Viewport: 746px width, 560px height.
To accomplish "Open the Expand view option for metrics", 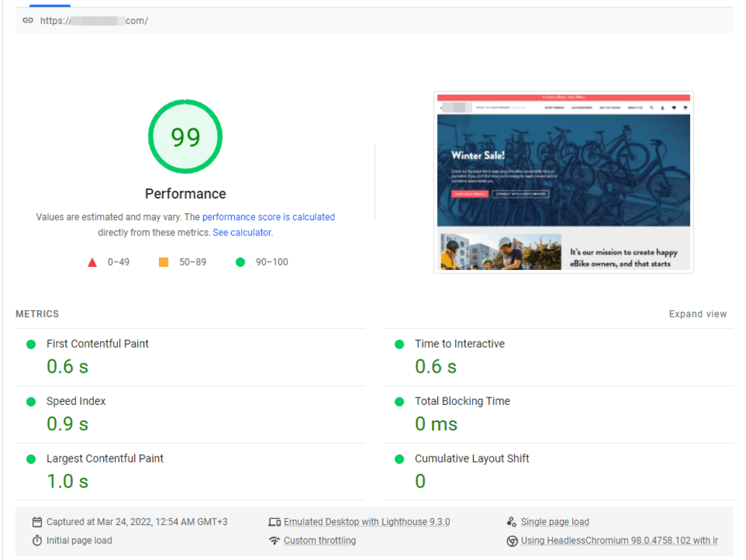I will pos(698,314).
